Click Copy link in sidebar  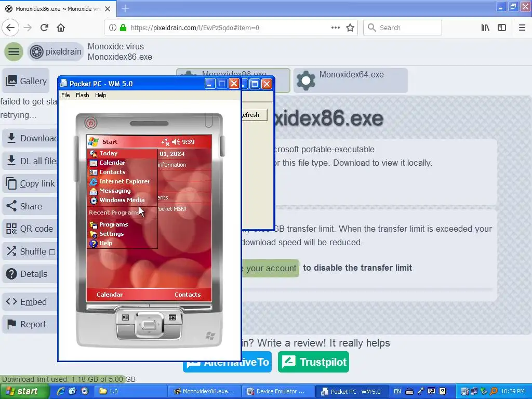tap(31, 183)
